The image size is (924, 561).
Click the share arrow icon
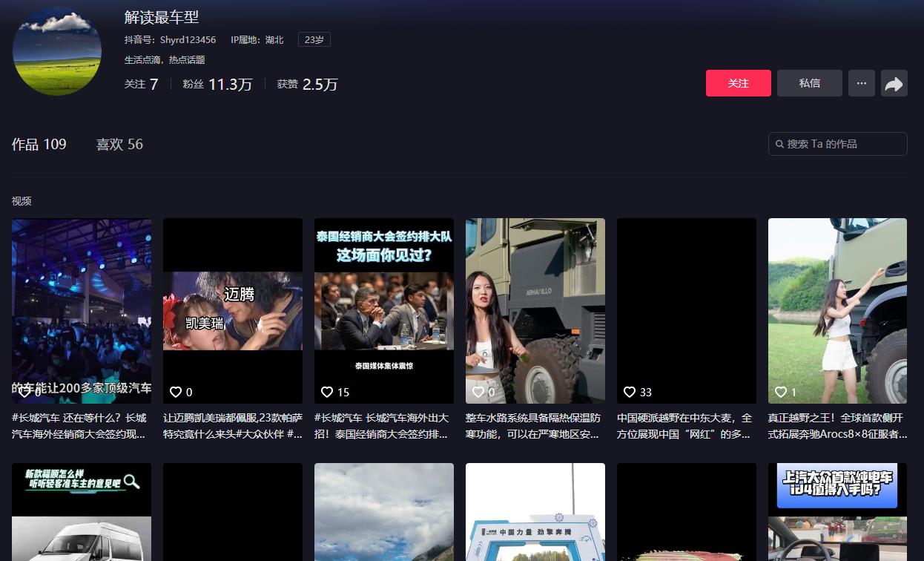click(x=894, y=83)
